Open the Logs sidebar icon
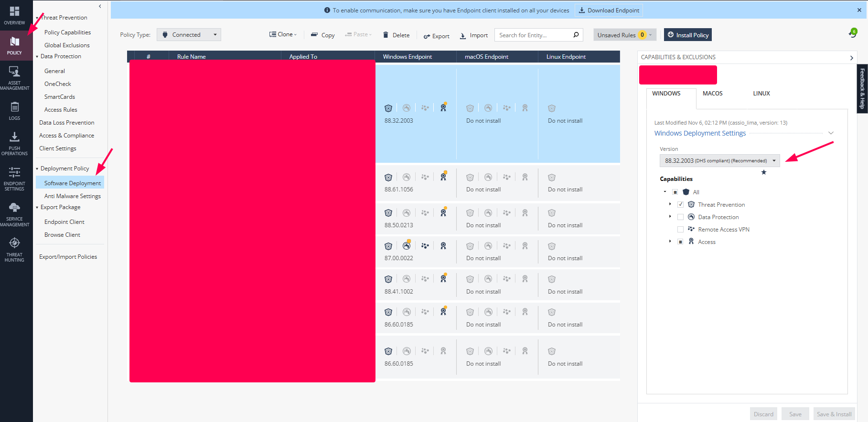The image size is (868, 422). (14, 107)
